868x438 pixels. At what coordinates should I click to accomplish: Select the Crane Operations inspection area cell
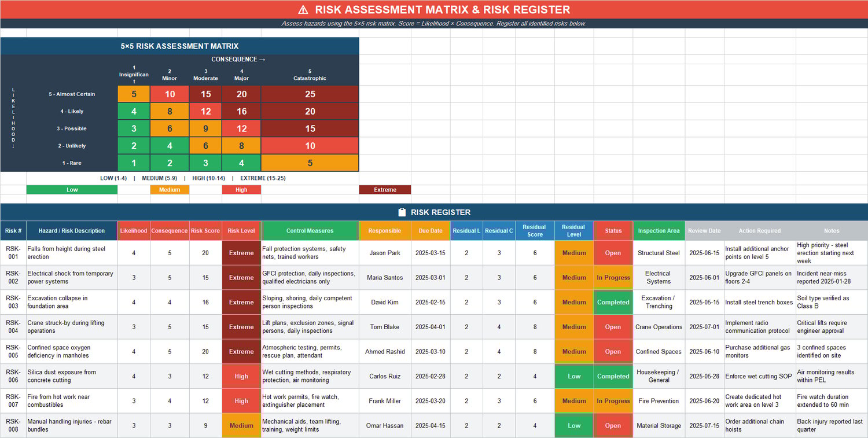click(659, 326)
